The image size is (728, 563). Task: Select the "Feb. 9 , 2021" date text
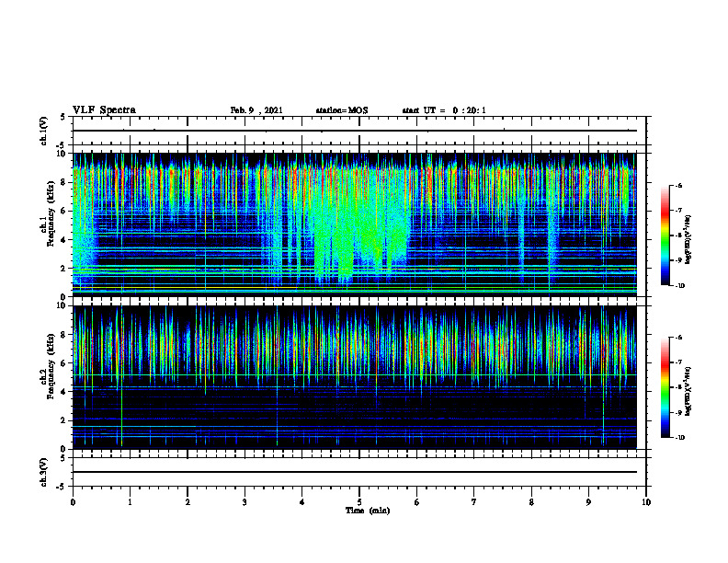(256, 110)
